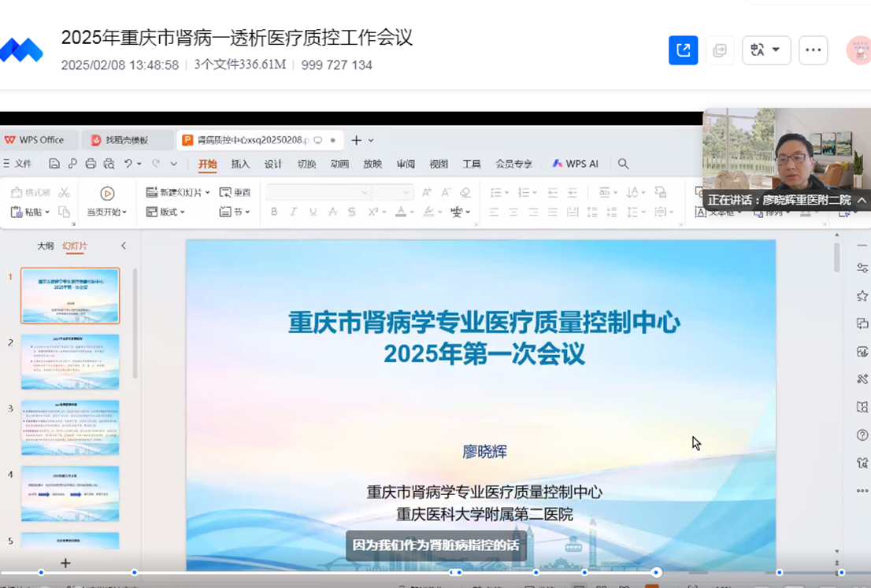Toggle bold formatting (B)
Screen dimensions: 871x588
274,212
